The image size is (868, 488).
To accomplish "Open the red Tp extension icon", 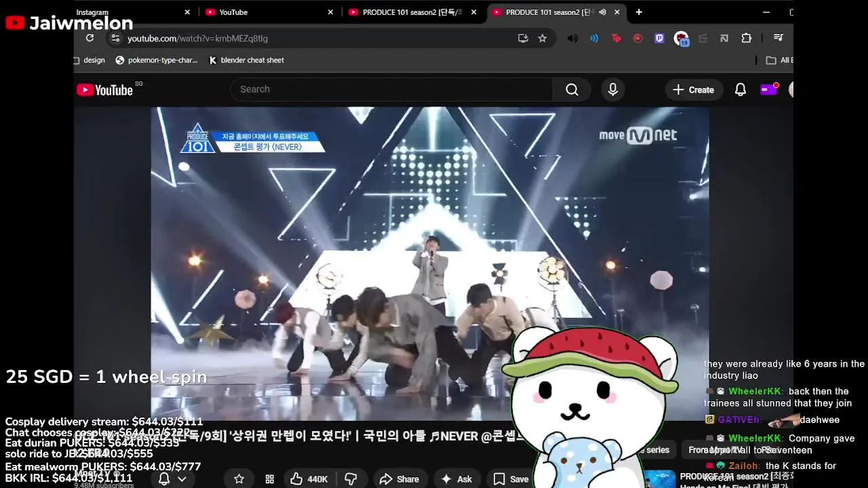I will [x=616, y=39].
